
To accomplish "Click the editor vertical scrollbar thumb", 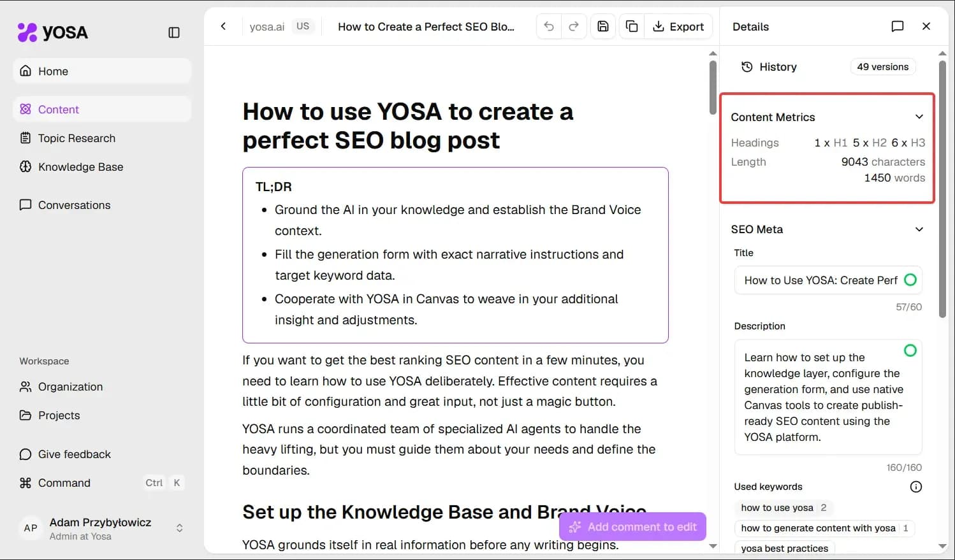I will 713,87.
